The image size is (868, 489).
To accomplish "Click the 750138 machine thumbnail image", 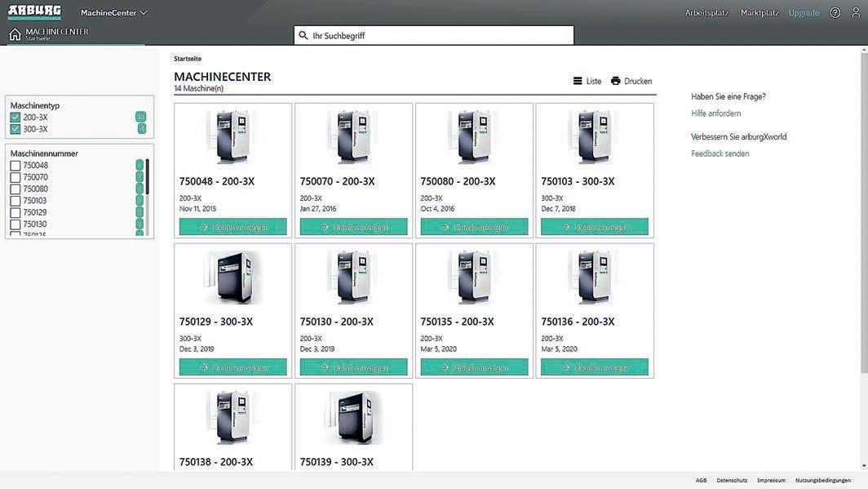I will pos(232,417).
